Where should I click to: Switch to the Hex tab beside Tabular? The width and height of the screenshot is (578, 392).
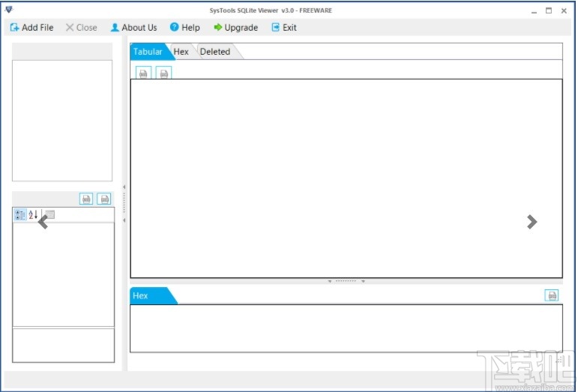[x=181, y=52]
